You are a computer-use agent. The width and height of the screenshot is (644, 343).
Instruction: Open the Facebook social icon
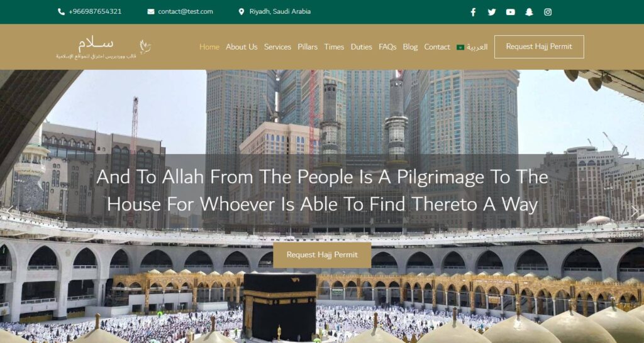click(x=473, y=12)
